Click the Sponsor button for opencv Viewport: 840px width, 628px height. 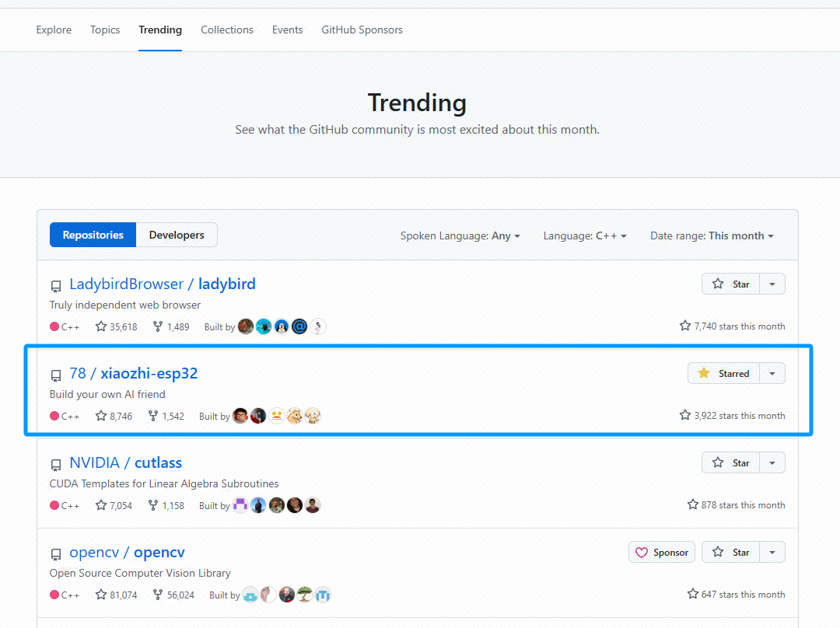click(662, 552)
